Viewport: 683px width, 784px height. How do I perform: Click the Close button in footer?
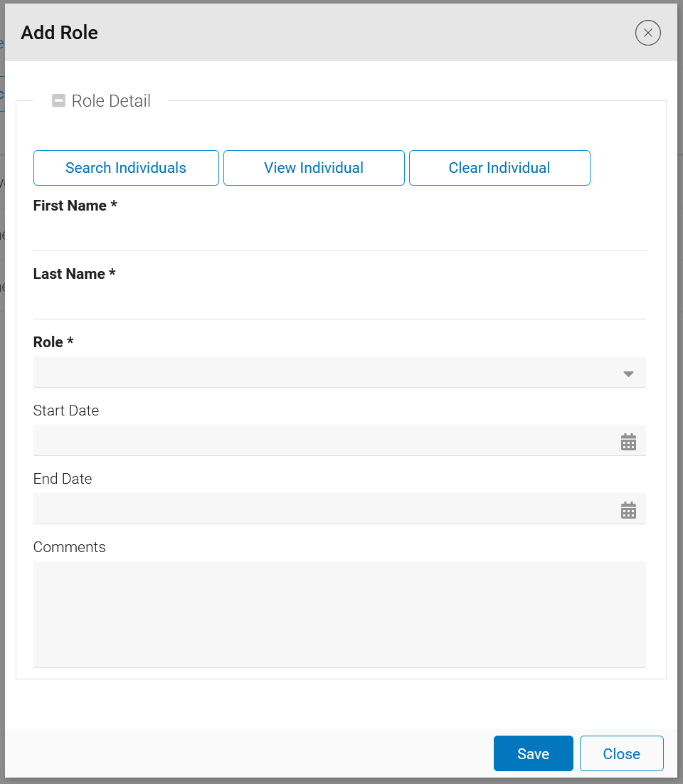coord(622,753)
